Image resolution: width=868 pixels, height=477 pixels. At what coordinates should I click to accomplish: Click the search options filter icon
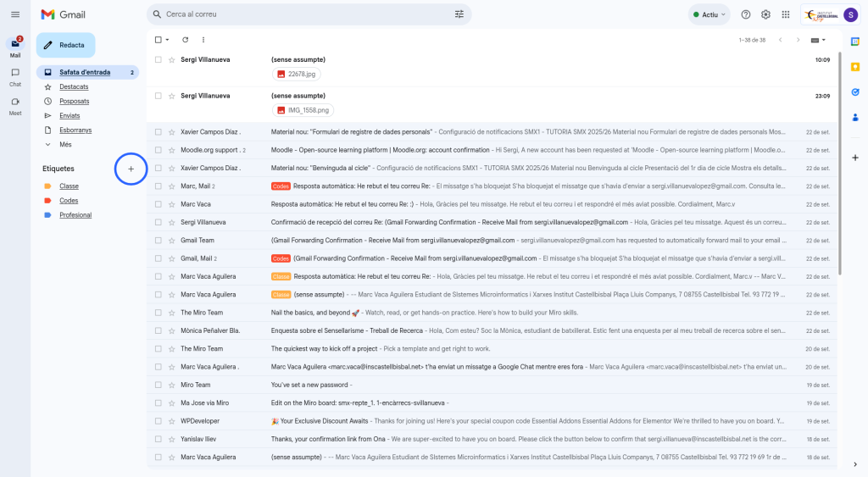[459, 14]
